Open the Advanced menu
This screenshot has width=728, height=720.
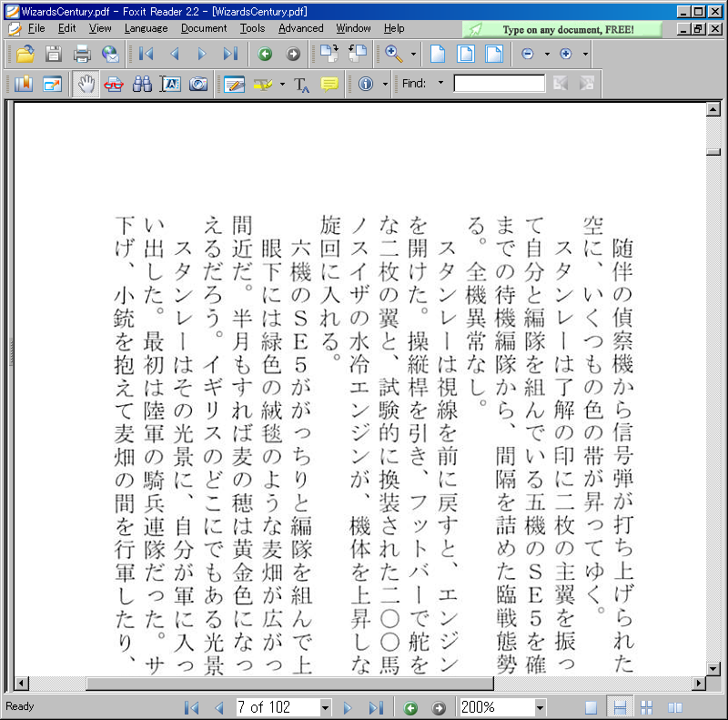tap(301, 28)
